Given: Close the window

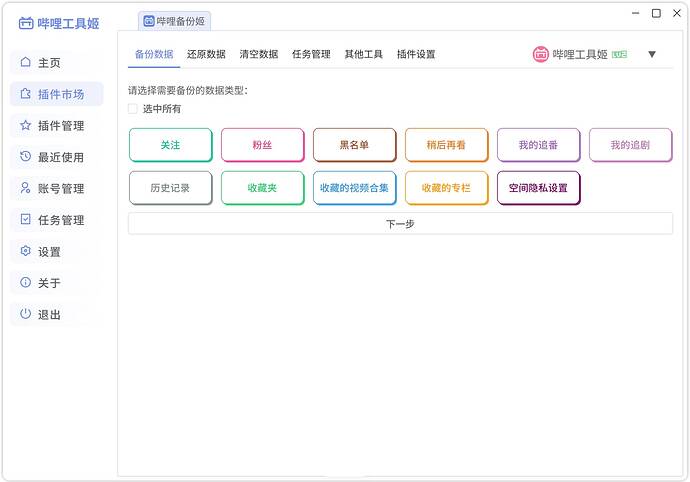Looking at the screenshot, I should click(677, 13).
